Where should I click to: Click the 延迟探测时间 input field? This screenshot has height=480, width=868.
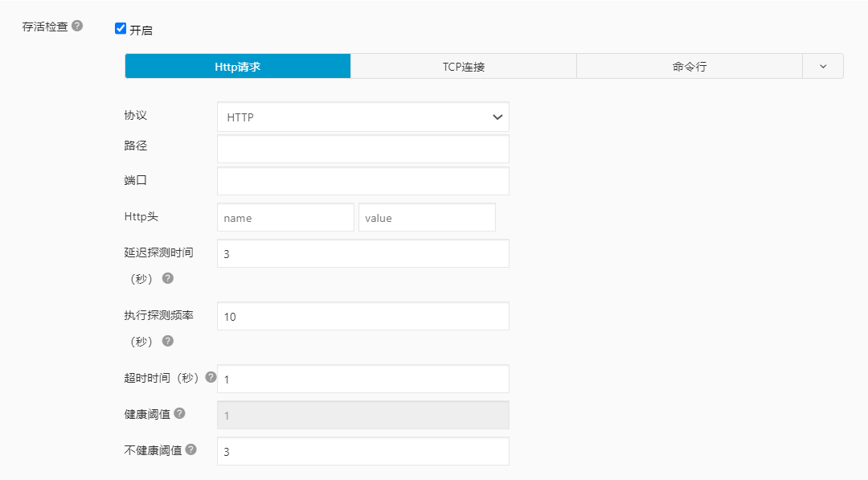point(363,253)
